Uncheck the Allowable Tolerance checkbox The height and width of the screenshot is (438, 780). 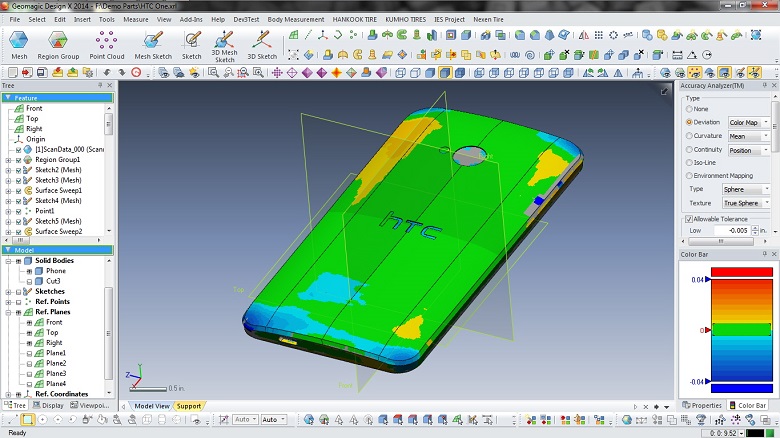689,218
